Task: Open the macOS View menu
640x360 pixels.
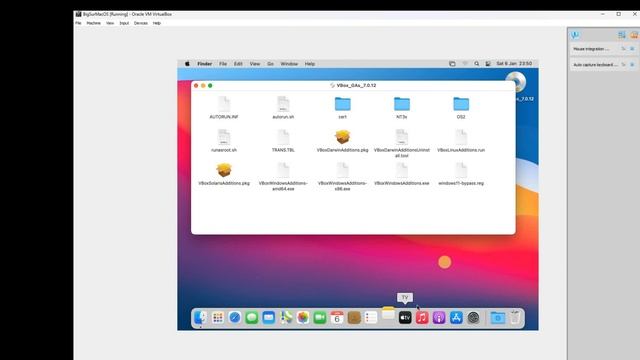Action: pyautogui.click(x=255, y=64)
